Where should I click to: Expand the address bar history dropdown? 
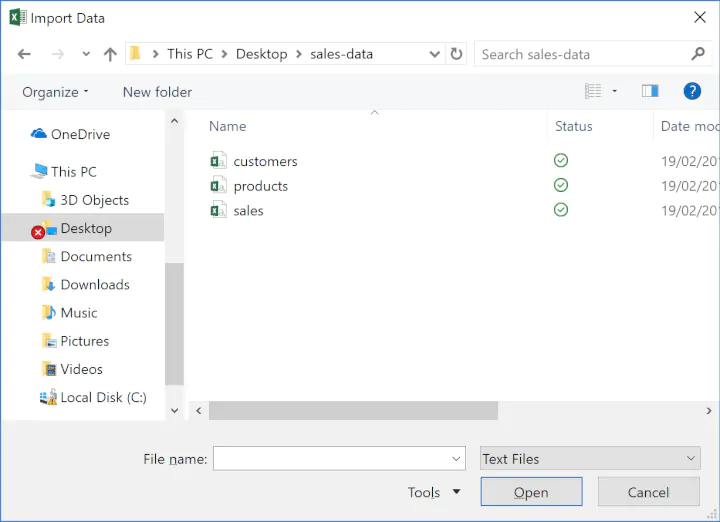[434, 54]
